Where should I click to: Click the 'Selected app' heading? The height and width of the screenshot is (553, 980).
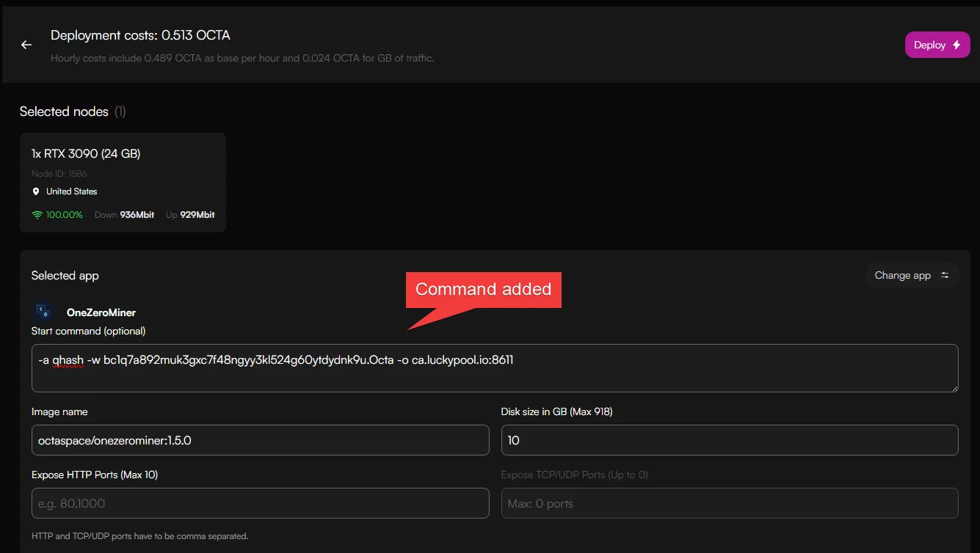click(65, 276)
